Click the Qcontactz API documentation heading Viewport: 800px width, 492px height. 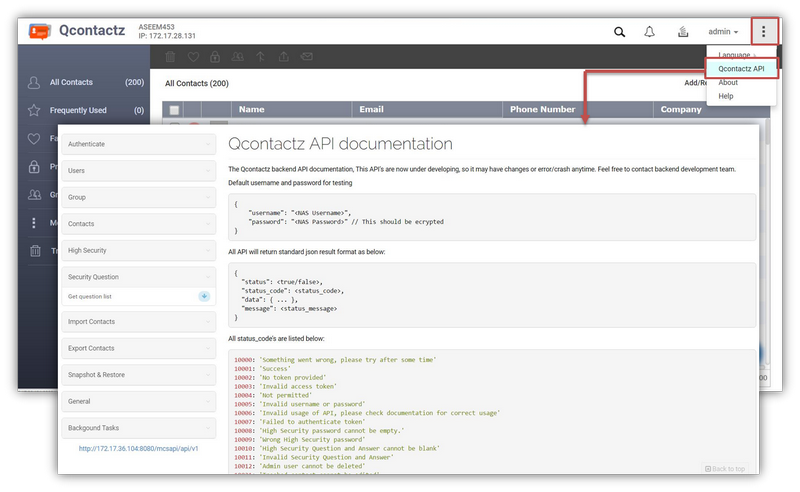(340, 144)
